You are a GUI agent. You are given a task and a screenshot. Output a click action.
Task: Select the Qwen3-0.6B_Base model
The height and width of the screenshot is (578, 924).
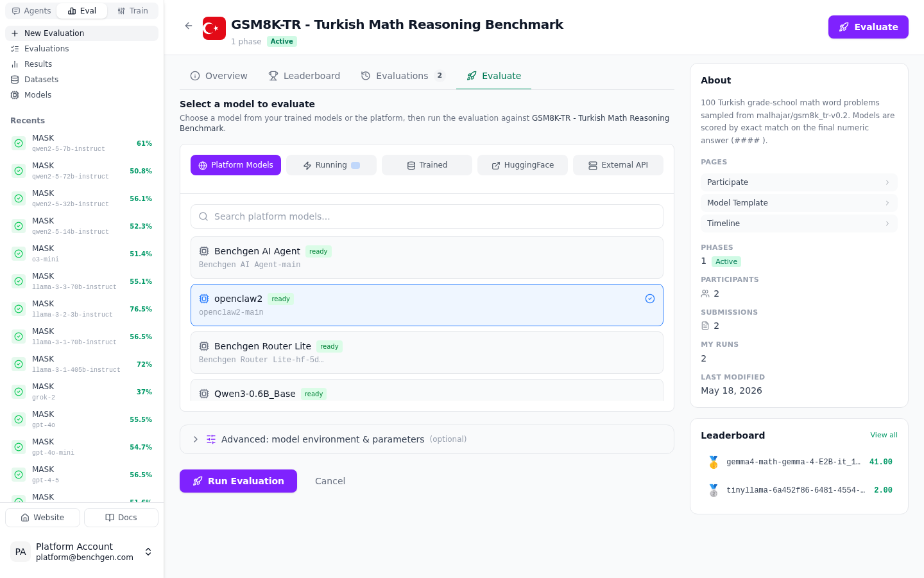pyautogui.click(x=427, y=390)
